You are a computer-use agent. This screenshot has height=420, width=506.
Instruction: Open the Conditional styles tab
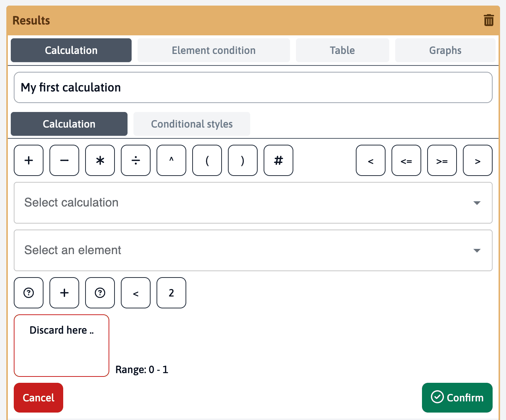191,124
